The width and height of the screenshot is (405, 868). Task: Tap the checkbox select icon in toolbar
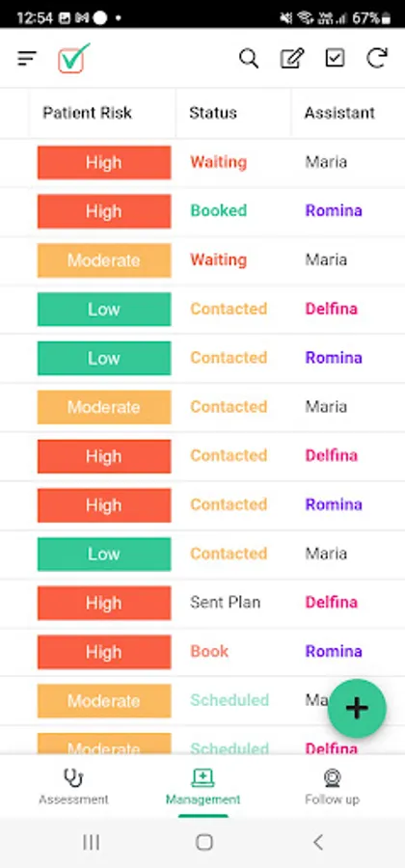(x=335, y=58)
